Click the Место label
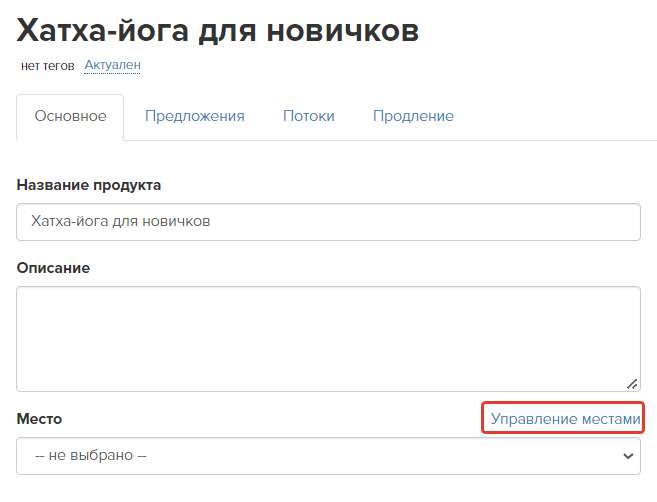The height and width of the screenshot is (502, 657). [x=39, y=419]
